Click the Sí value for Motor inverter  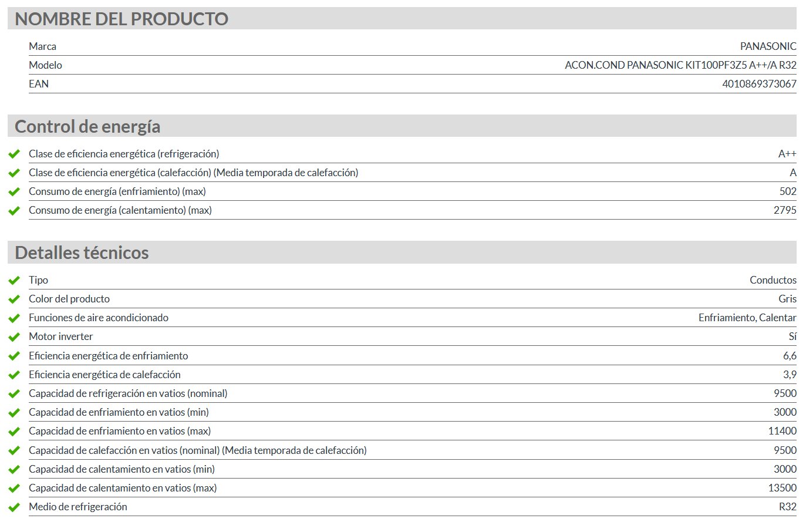792,336
